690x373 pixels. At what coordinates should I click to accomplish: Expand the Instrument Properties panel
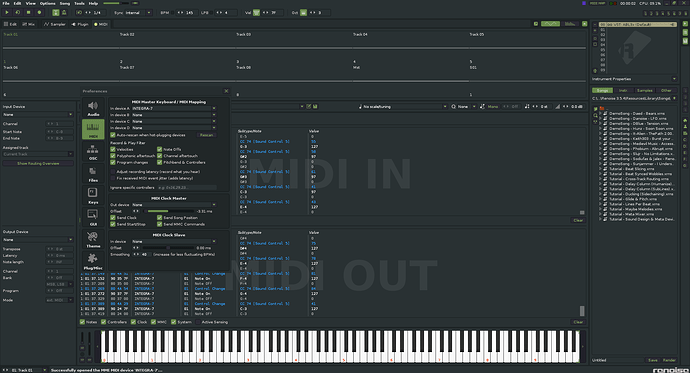tap(674, 79)
